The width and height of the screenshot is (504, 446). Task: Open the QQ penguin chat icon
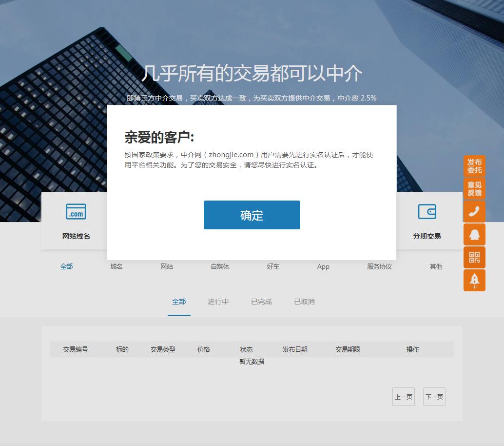(x=474, y=235)
